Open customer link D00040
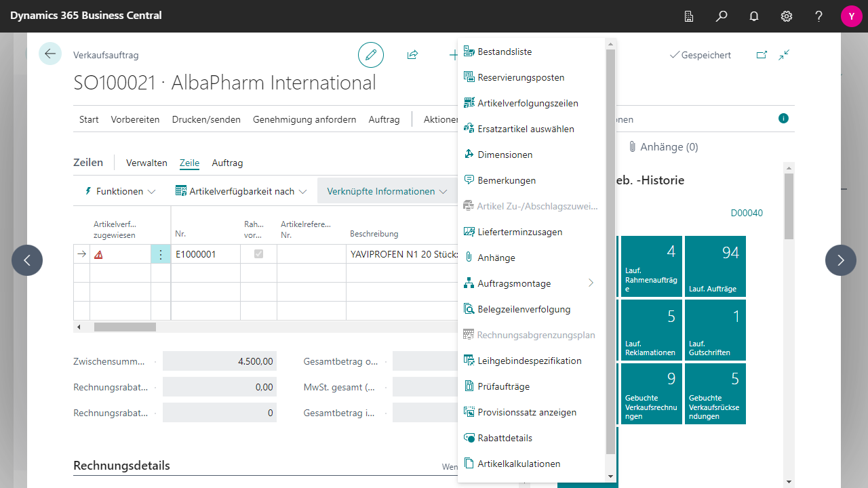 [x=747, y=213]
